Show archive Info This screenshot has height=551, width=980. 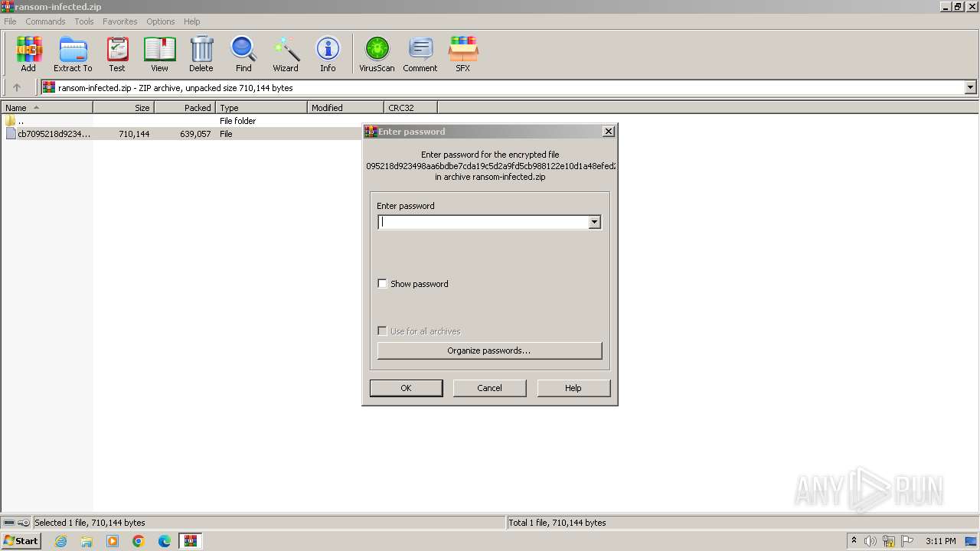click(328, 54)
